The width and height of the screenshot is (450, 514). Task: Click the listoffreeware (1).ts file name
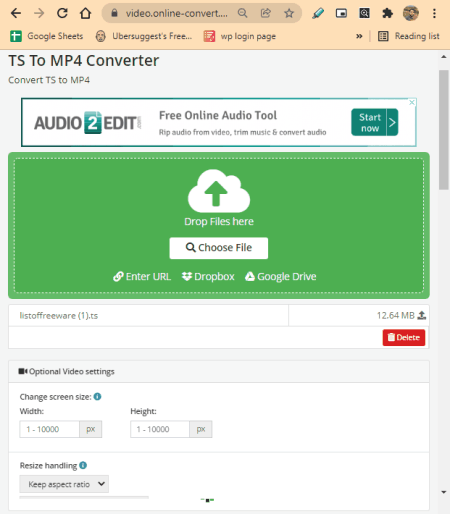click(59, 316)
